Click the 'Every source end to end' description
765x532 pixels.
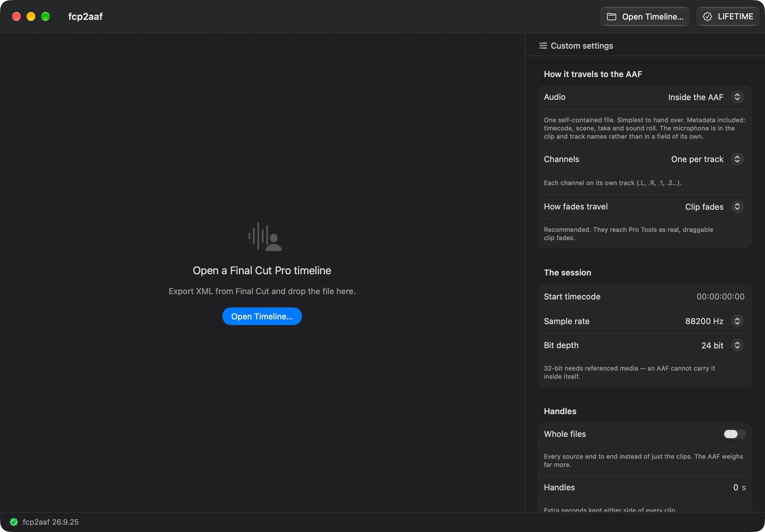click(643, 460)
